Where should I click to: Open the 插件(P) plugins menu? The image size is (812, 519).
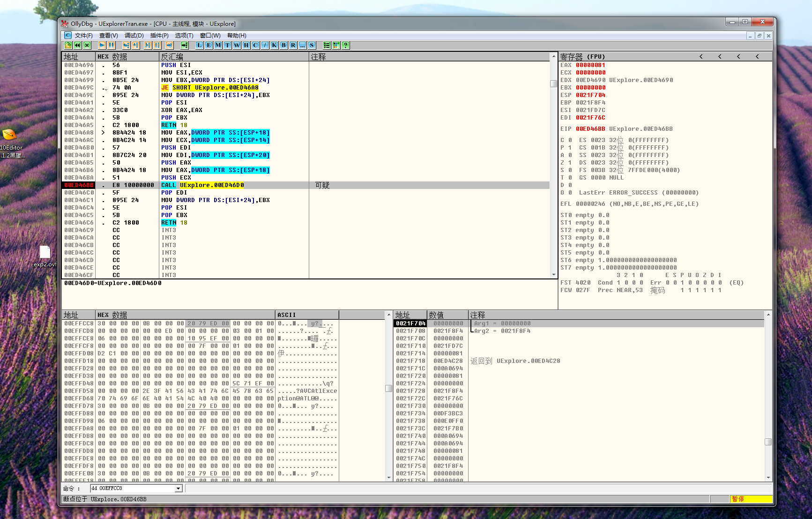[x=159, y=36]
